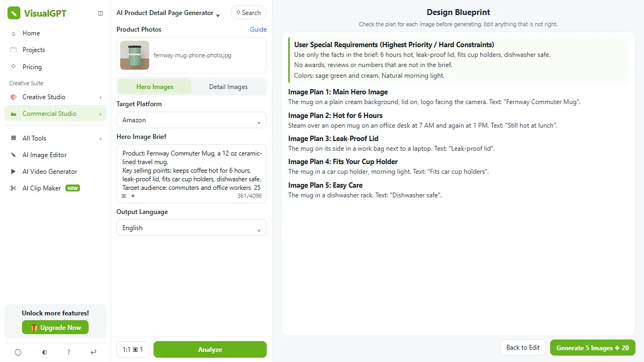Click the text 'The mug in a dishwasher rack'
This screenshot has height=362, width=644.
click(332, 195)
